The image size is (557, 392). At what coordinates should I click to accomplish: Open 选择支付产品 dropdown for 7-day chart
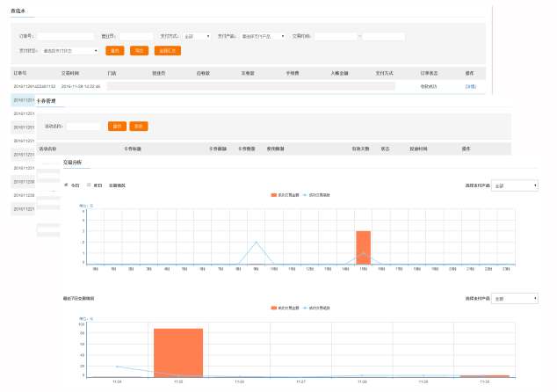515,299
